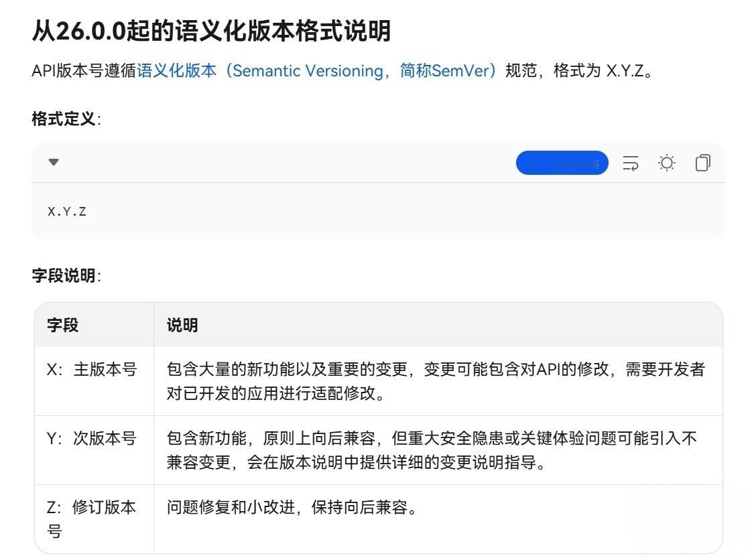
Task: Copy the code with the copy icon
Action: (702, 163)
